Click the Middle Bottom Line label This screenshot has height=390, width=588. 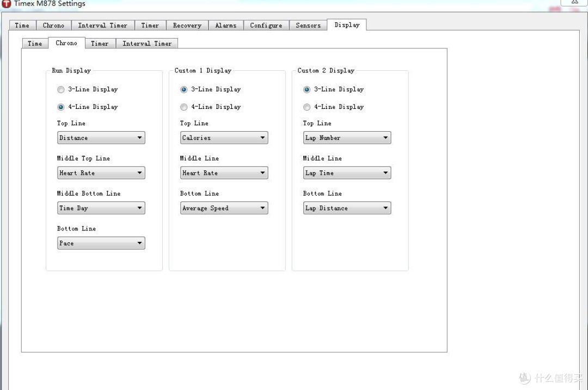89,193
